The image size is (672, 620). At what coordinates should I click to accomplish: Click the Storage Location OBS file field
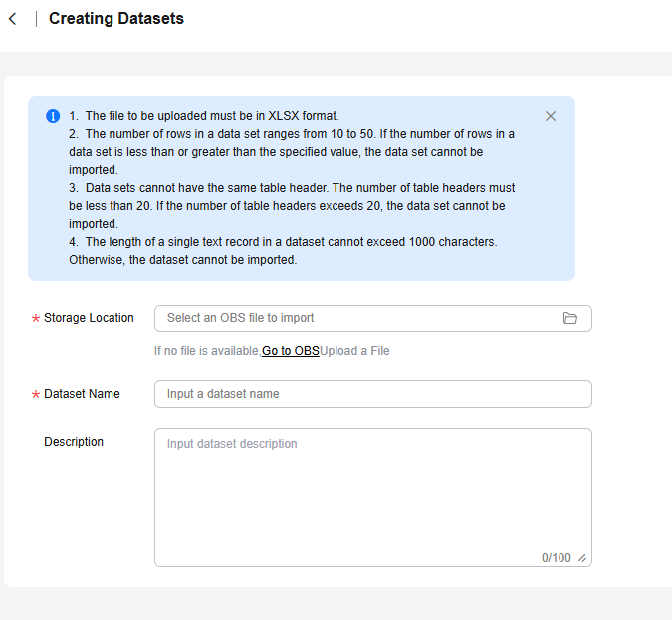(x=358, y=318)
